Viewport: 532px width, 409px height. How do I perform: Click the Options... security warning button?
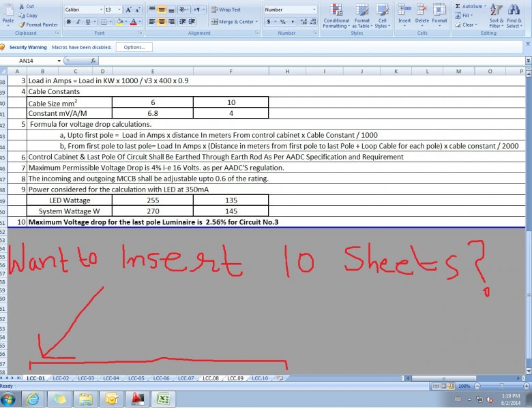click(x=134, y=47)
